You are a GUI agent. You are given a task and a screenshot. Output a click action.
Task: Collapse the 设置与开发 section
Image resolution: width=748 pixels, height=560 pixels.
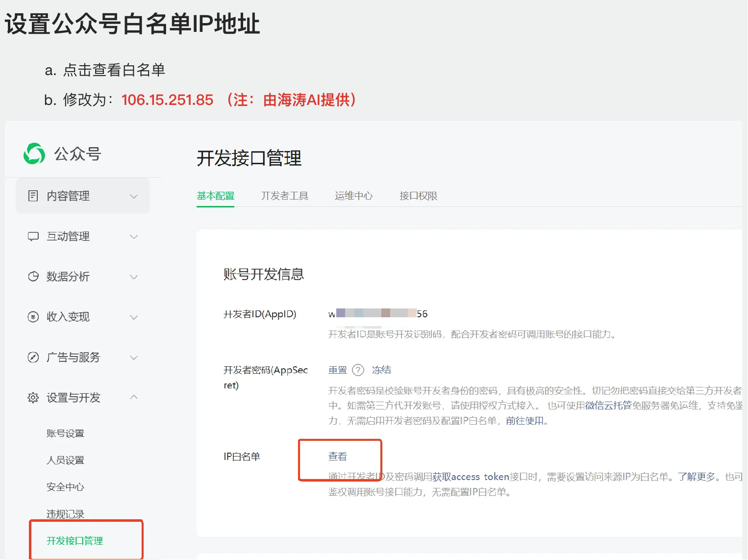click(133, 398)
